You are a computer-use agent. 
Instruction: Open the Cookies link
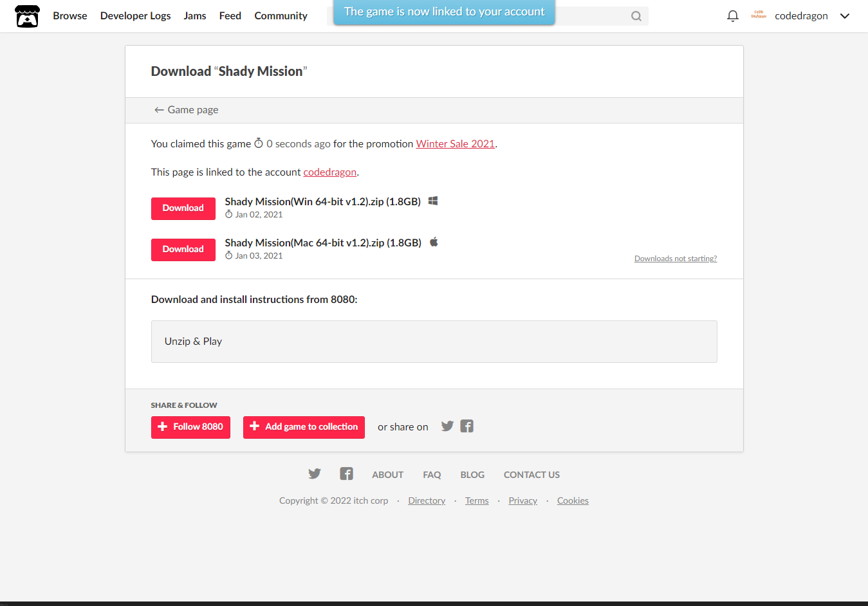point(573,500)
